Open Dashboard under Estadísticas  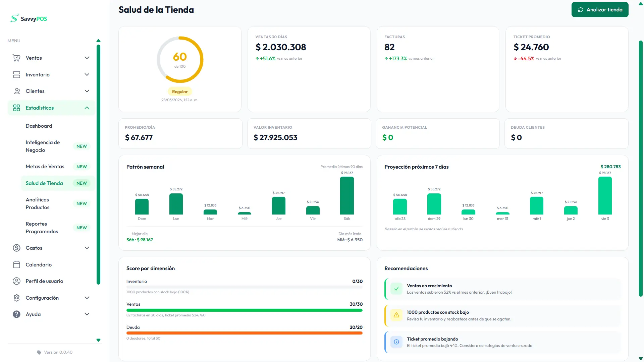coord(39,126)
